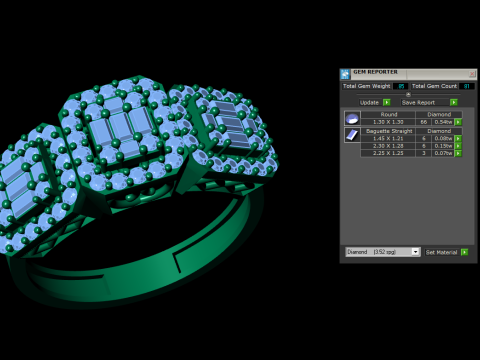Collapse the header using the small arrow toggle
The height and width of the screenshot is (360, 480).
(408, 95)
